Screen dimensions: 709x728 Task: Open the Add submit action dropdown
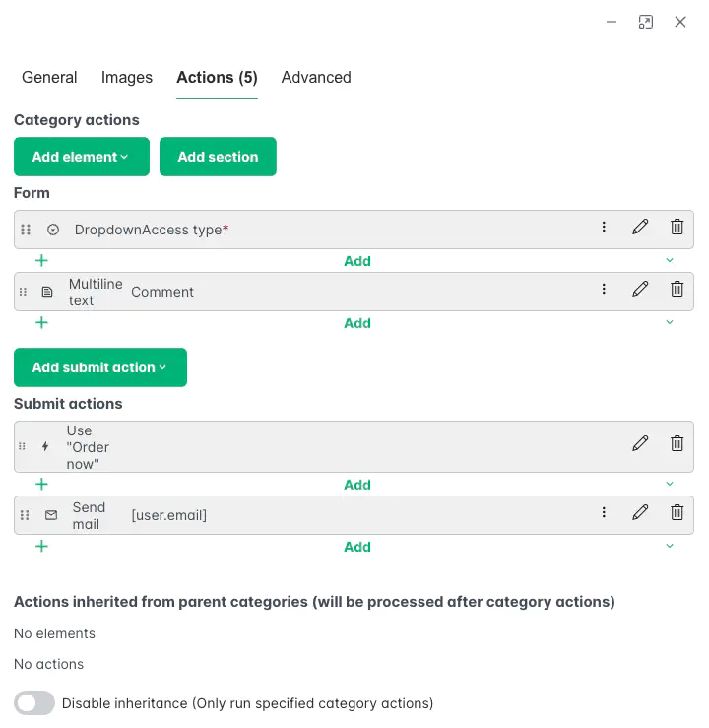(100, 367)
